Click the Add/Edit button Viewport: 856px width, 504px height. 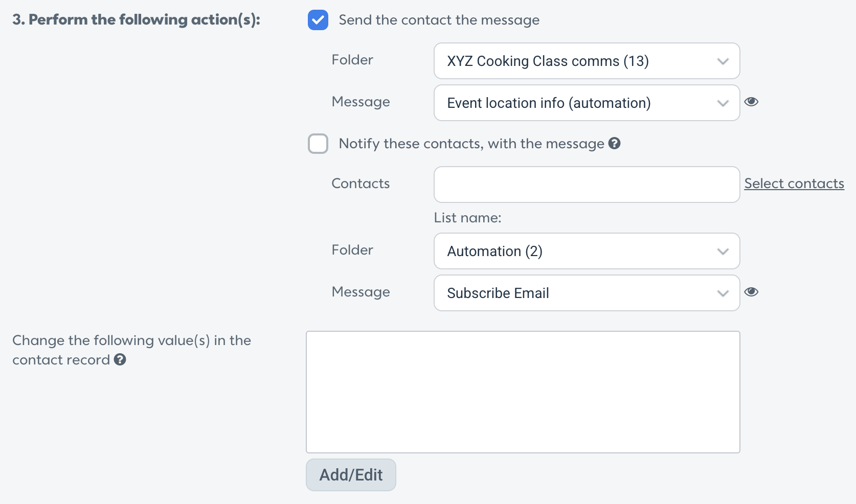351,475
